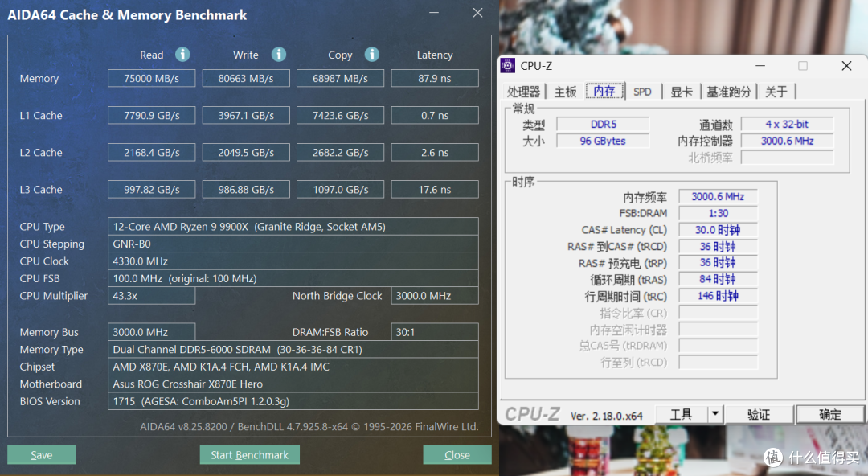
Task: Minimize the AIDA64 benchmark window
Action: [x=434, y=13]
